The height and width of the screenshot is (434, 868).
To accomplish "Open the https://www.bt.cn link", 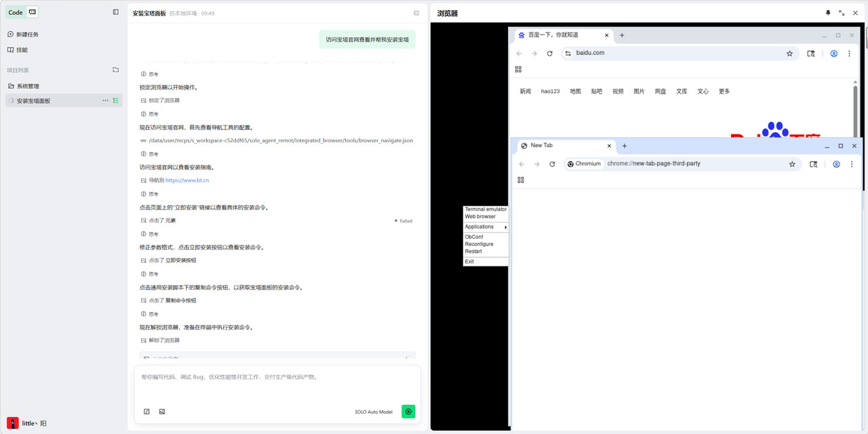I will tap(187, 180).
